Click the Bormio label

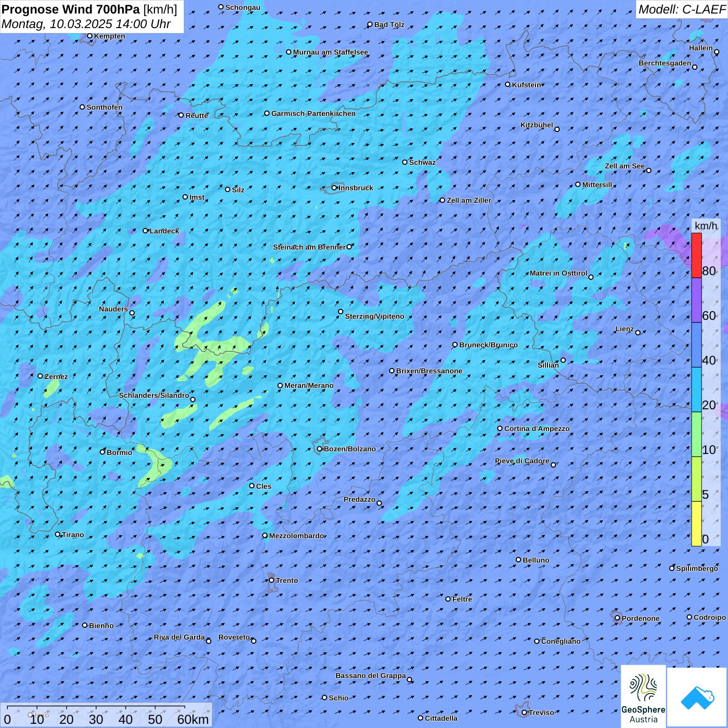point(120,452)
